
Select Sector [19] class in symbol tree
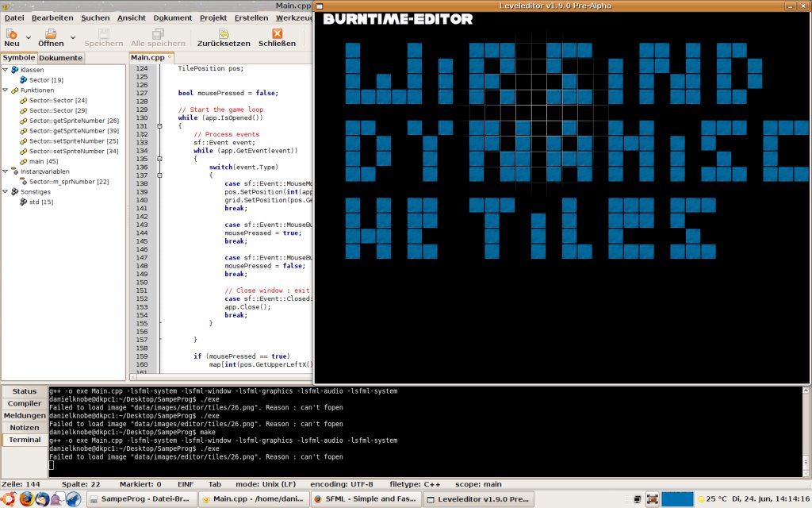click(46, 80)
